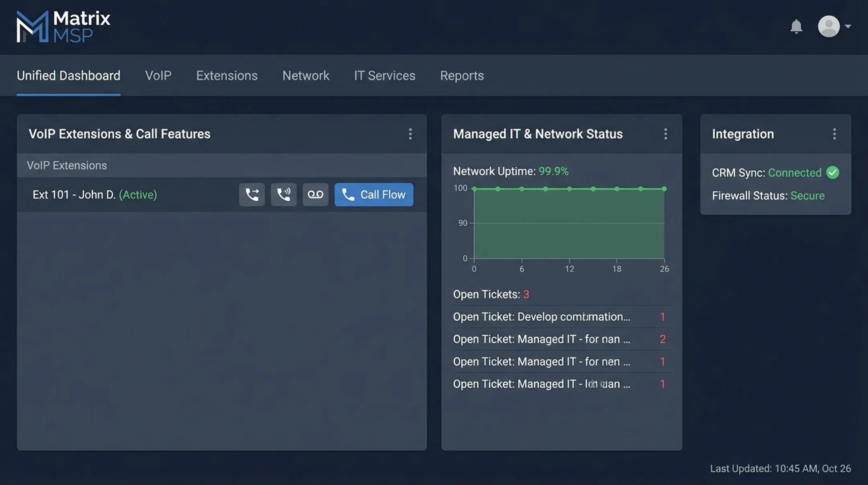This screenshot has width=868, height=485.
Task: Click the uptime chart green area
Action: (x=569, y=224)
